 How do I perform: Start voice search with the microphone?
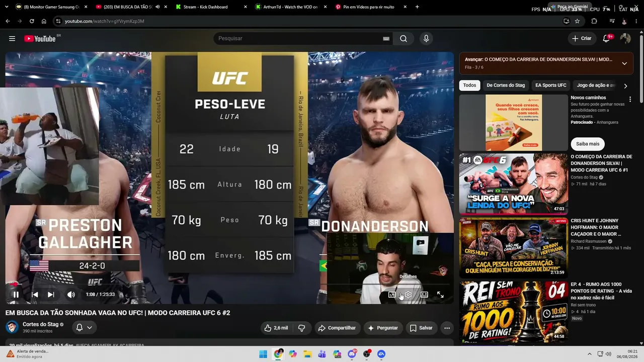(x=426, y=39)
